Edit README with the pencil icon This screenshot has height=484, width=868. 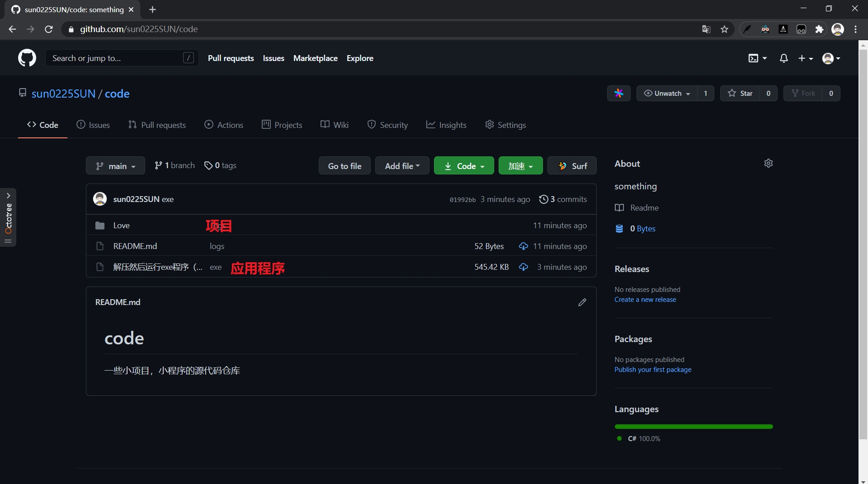[x=582, y=302]
